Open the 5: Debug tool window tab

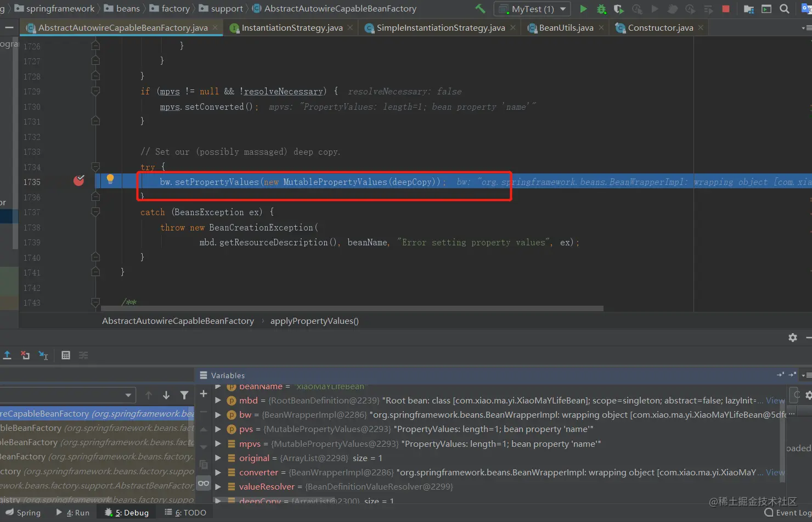pos(127,513)
